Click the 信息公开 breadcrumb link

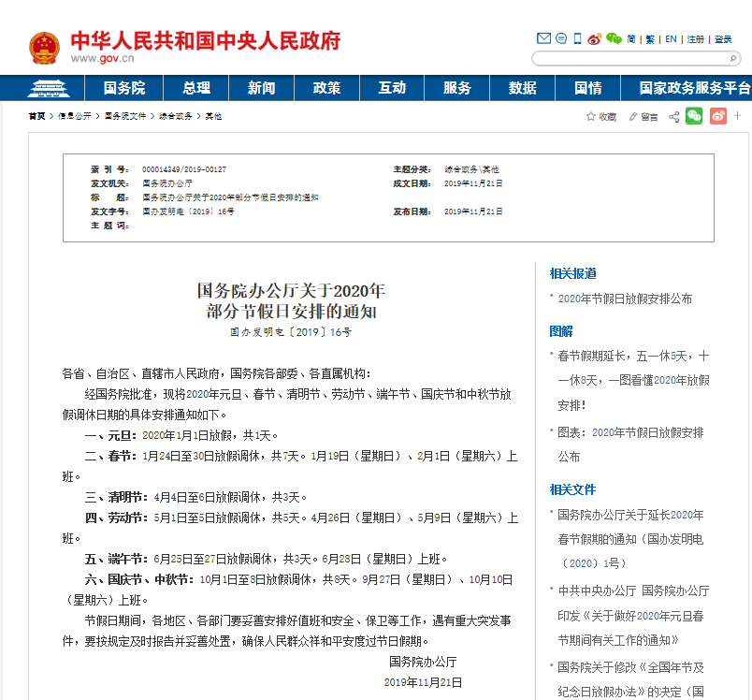point(75,116)
